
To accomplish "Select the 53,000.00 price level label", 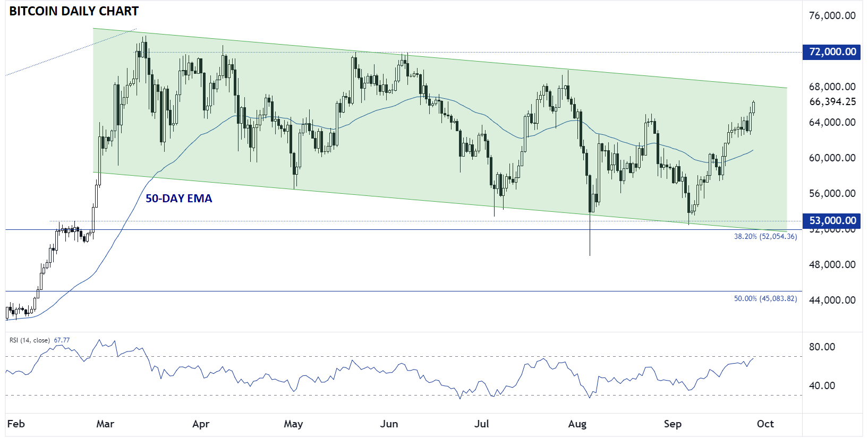I will (831, 221).
